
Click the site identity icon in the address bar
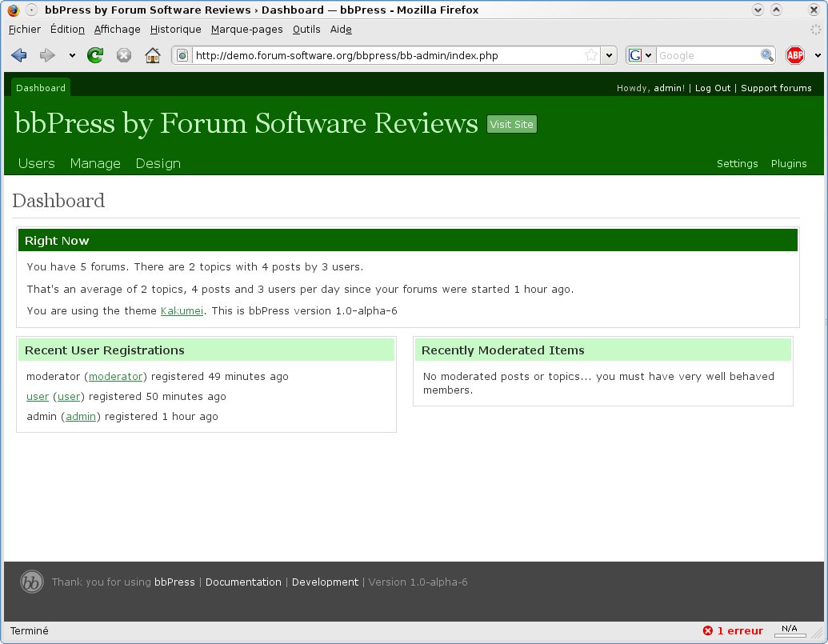click(x=182, y=55)
